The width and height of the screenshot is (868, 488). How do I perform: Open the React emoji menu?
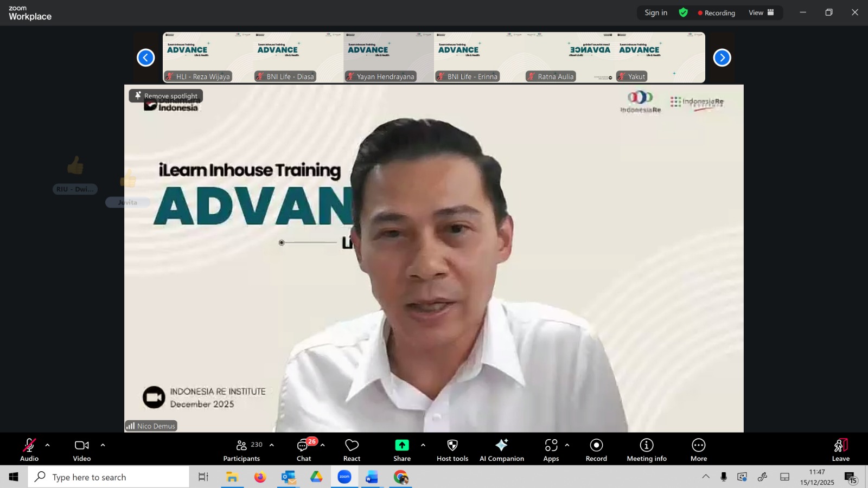pyautogui.click(x=352, y=450)
